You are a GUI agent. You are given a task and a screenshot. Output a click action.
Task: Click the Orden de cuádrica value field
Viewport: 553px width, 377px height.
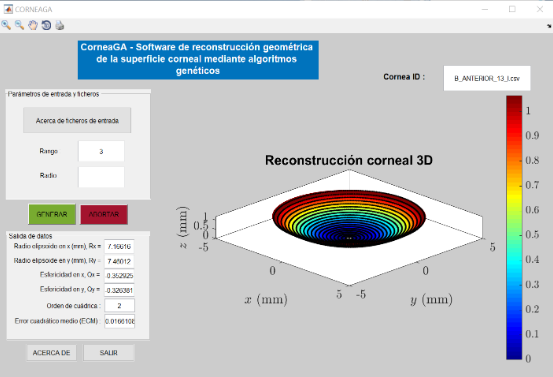[x=119, y=305]
